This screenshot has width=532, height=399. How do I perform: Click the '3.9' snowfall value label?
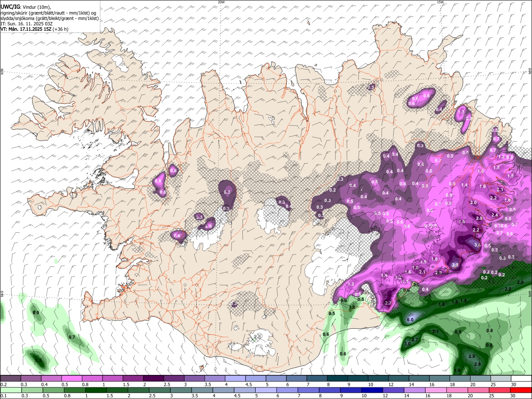(455, 265)
